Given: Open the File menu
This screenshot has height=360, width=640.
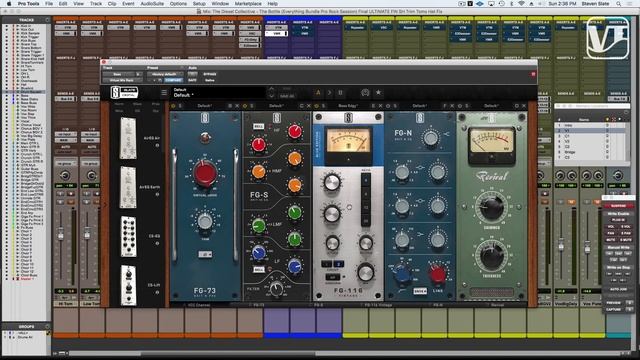Looking at the screenshot, I should tap(49, 4).
